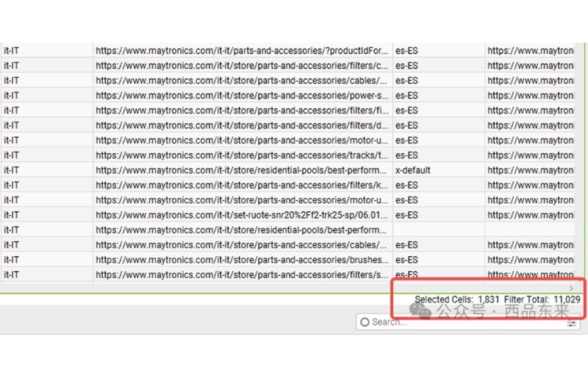Click es-ES in the filters/fi... row
The height and width of the screenshot is (368, 588).
[x=406, y=110]
